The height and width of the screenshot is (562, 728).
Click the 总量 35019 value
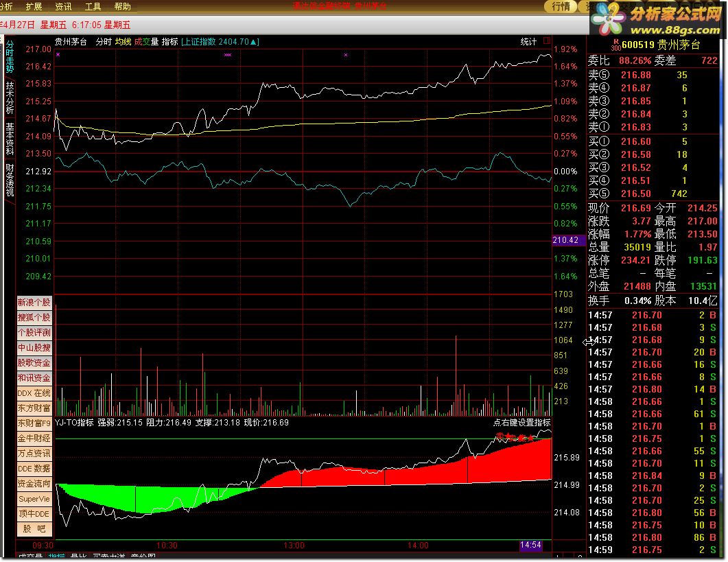point(637,247)
